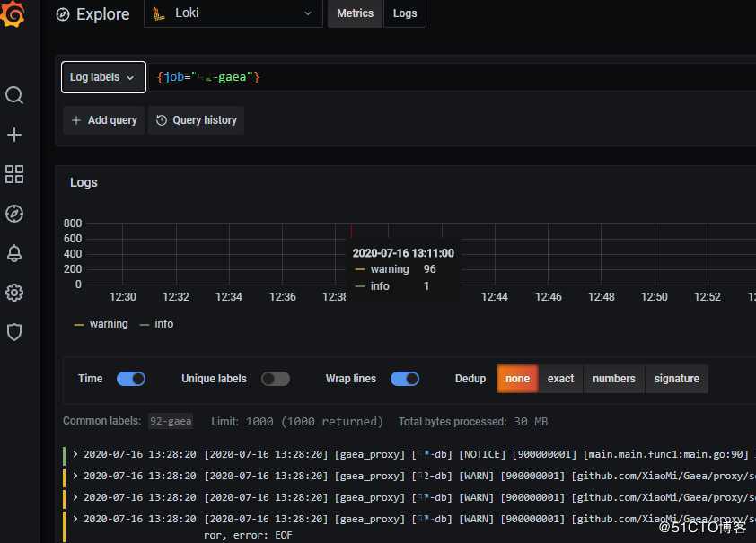
Task: Click the Create plus icon in sidebar
Action: (x=14, y=135)
